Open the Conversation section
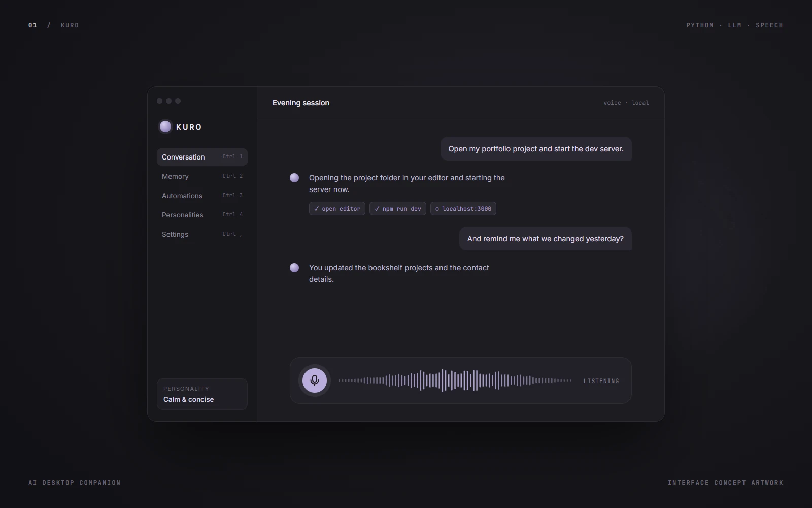 click(202, 157)
